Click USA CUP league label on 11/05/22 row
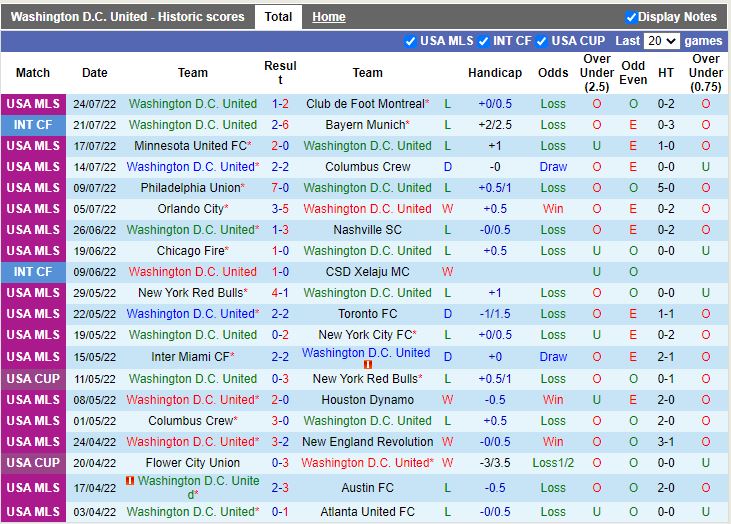 coord(33,379)
